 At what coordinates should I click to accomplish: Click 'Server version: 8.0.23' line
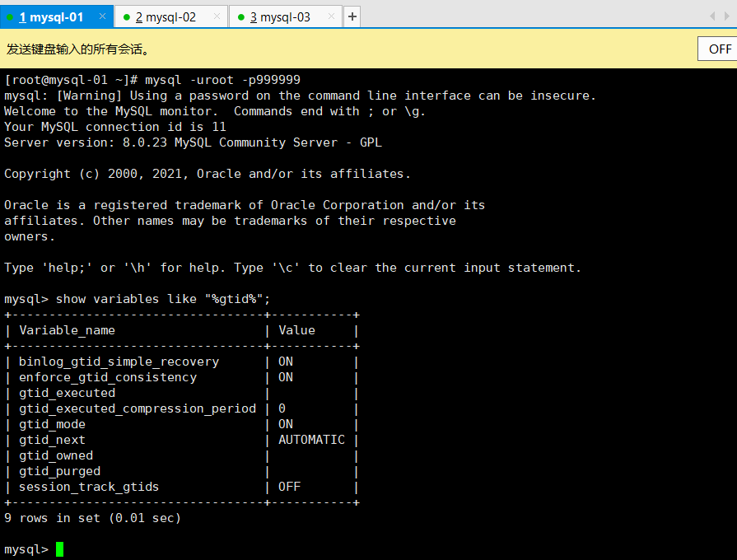coord(194,142)
